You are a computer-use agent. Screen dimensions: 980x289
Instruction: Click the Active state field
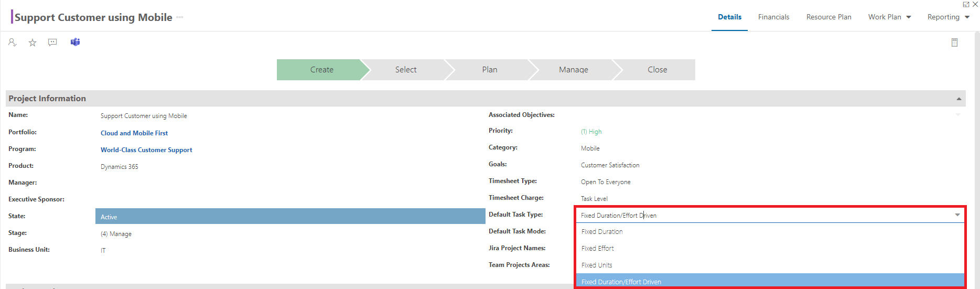tap(290, 216)
